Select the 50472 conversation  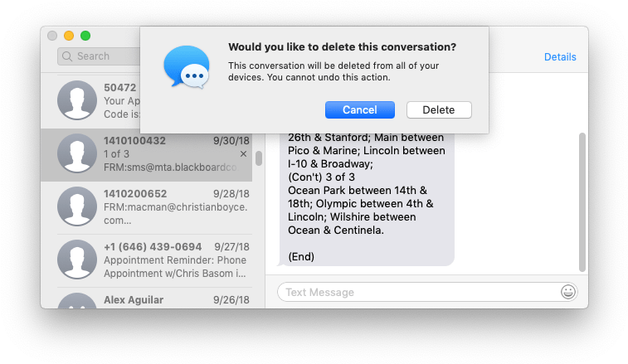(x=90, y=101)
